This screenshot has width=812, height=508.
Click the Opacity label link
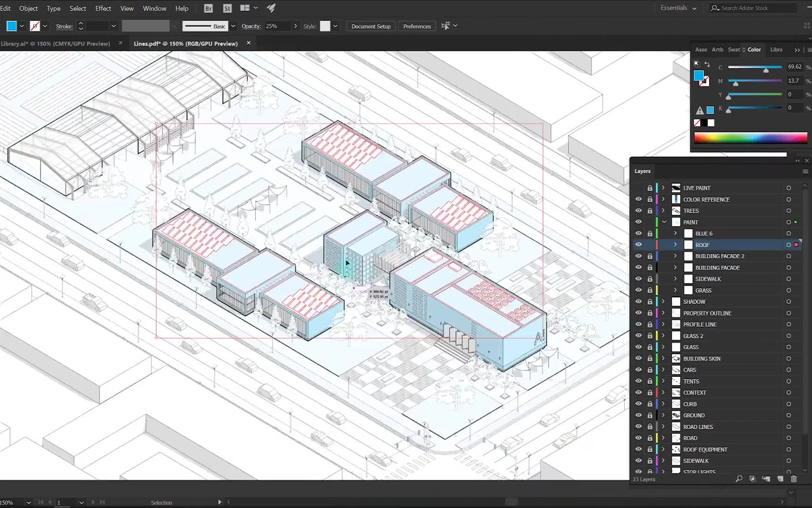(x=251, y=26)
